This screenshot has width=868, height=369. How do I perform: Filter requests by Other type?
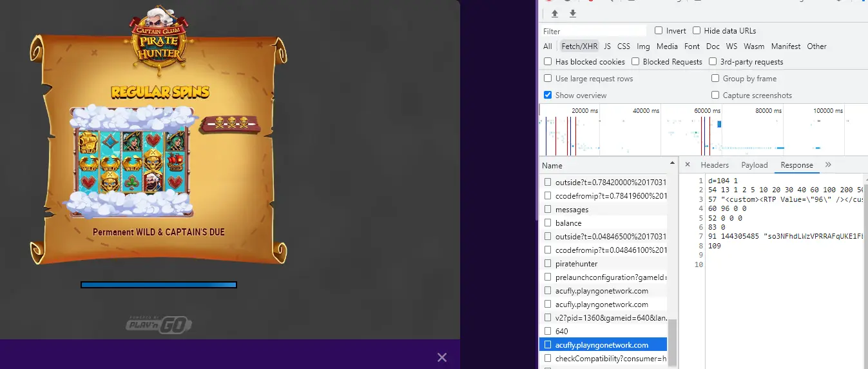pos(816,46)
